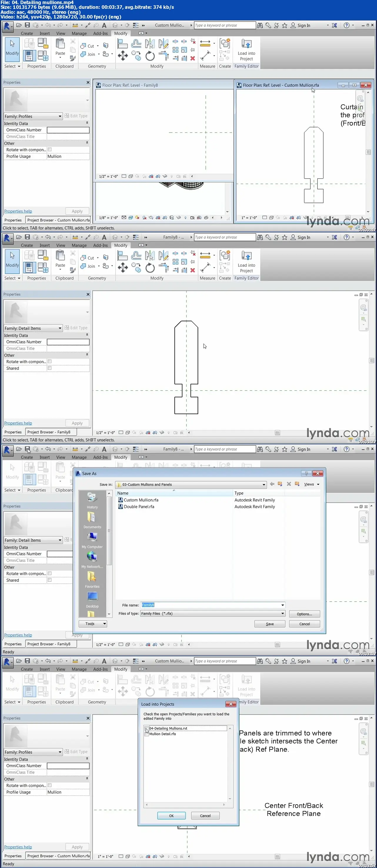Image resolution: width=377 pixels, height=868 pixels.
Task: Click the Save As dialog help question icon
Action: pos(306,473)
